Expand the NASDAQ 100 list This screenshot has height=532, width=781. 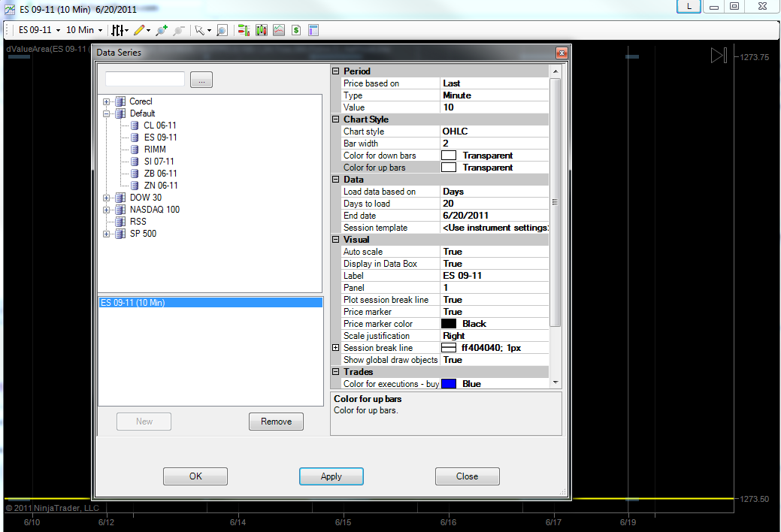pos(107,210)
